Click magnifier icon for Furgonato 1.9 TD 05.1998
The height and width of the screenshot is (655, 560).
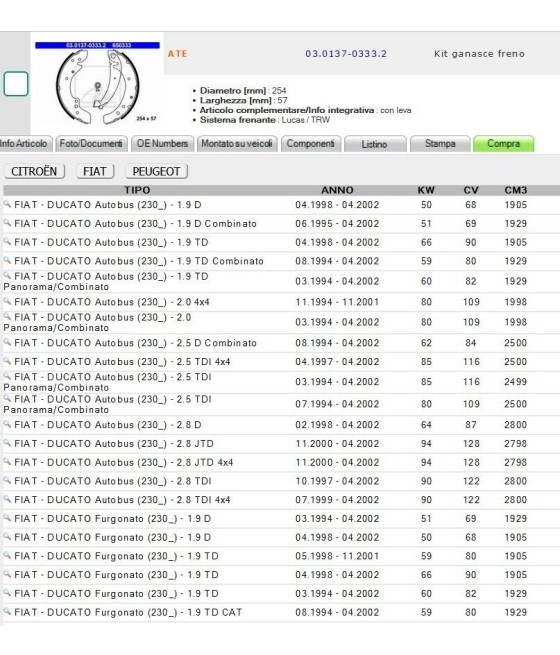(7, 556)
